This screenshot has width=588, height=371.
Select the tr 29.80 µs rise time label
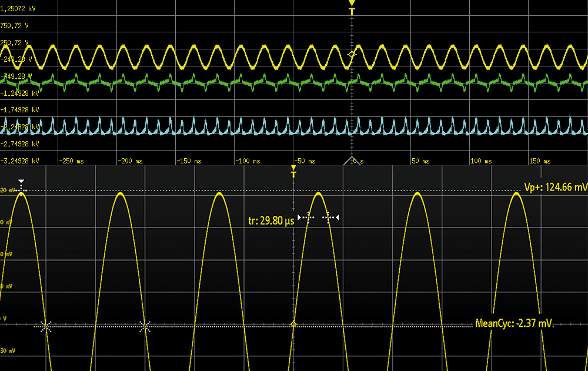pos(271,222)
